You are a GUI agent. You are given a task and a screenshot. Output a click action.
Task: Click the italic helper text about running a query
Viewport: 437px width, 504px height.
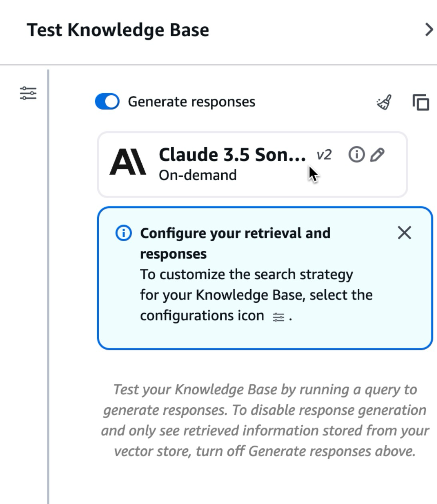(x=265, y=420)
